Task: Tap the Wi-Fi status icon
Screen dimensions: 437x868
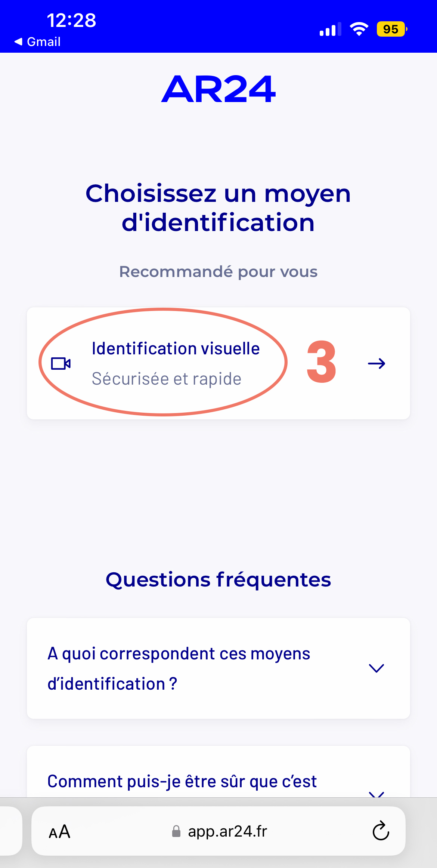Action: pyautogui.click(x=359, y=29)
